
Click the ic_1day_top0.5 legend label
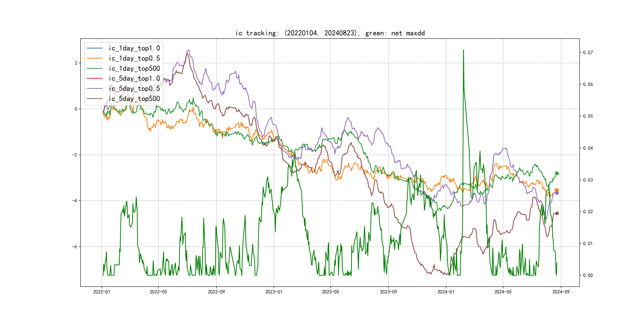point(134,58)
